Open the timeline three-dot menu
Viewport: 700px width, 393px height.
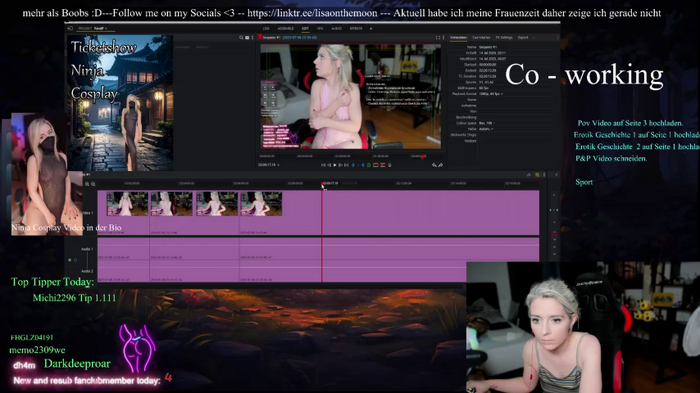544,175
